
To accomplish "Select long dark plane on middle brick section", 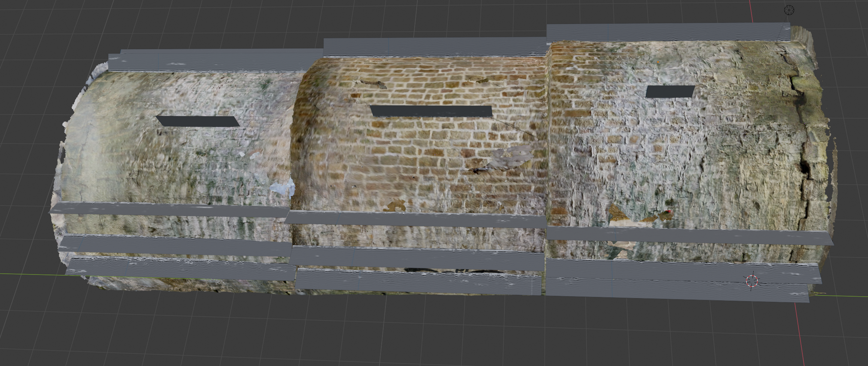I will pyautogui.click(x=432, y=111).
